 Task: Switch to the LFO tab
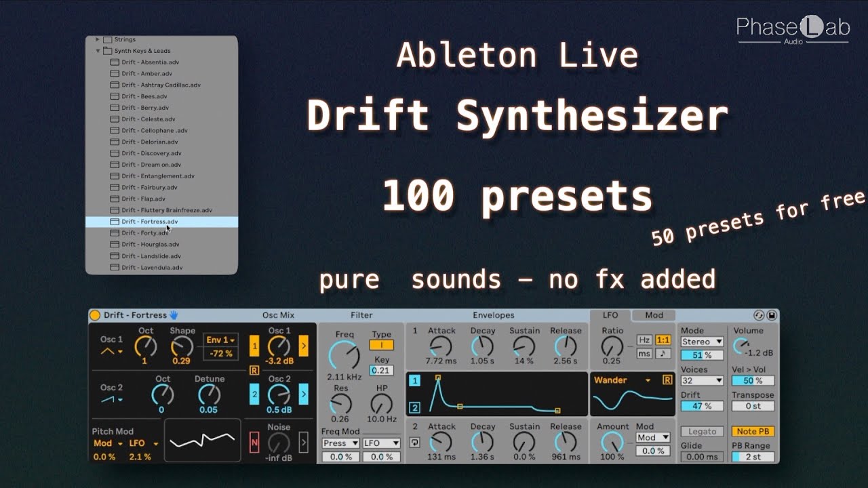tap(610, 315)
